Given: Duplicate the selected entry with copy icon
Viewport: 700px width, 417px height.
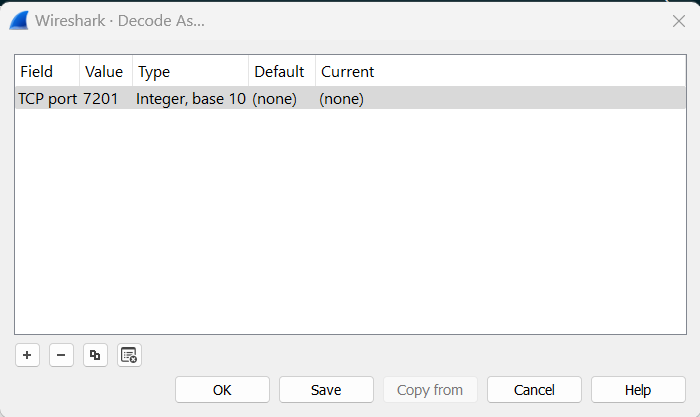Looking at the screenshot, I should coord(95,355).
